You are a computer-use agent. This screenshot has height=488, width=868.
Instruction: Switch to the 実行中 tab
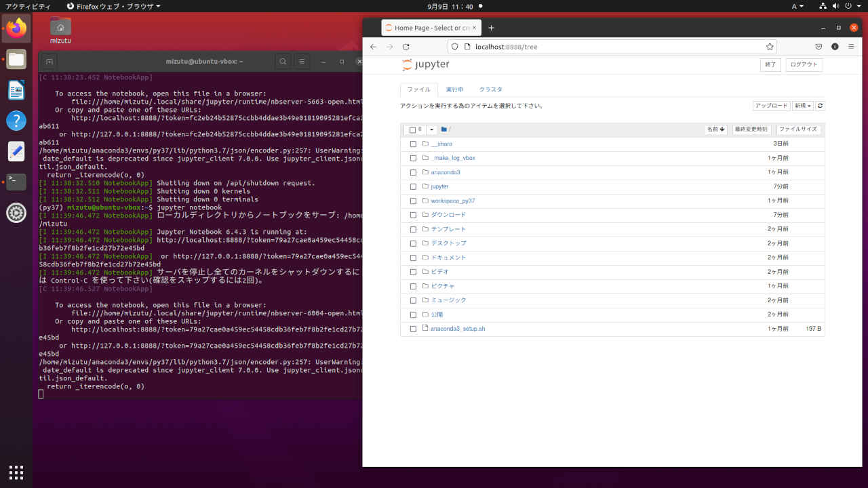(454, 89)
